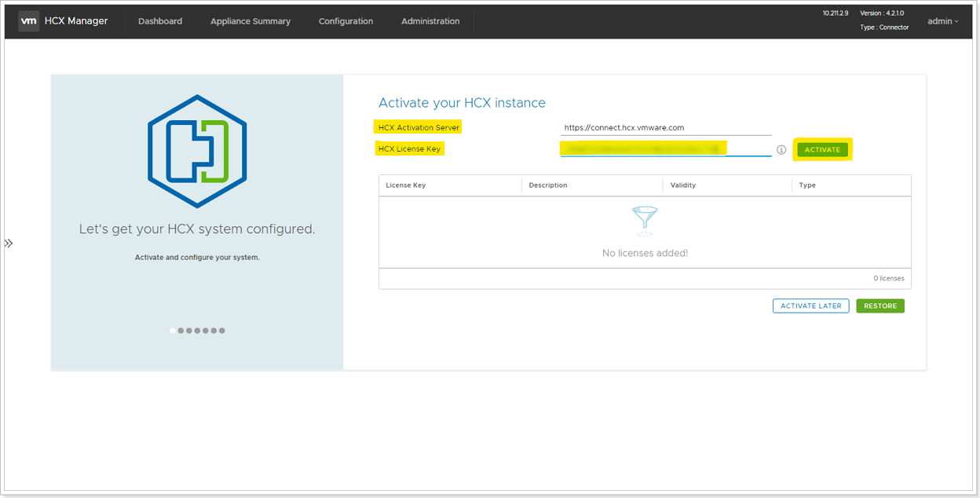Viewport: 980px width, 498px height.
Task: Switch to Appliance Summary tab
Action: (250, 21)
